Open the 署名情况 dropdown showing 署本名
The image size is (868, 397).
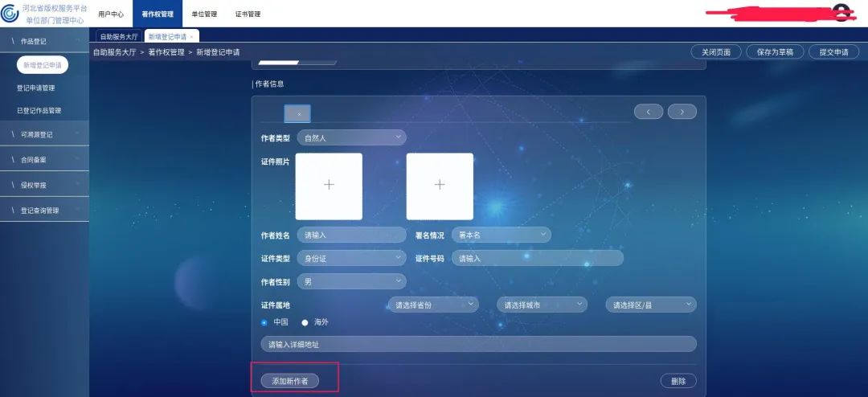(x=501, y=235)
